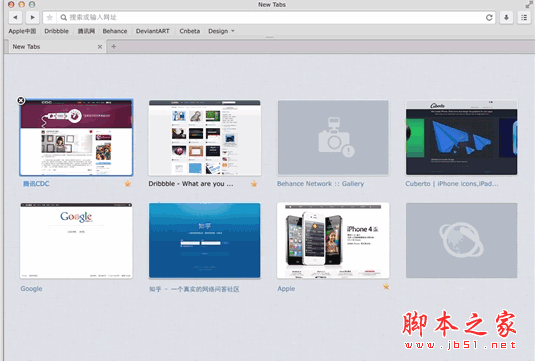535x361 pixels.
Task: Click the yellow macOS minimize button
Action: pyautogui.click(x=21, y=4)
